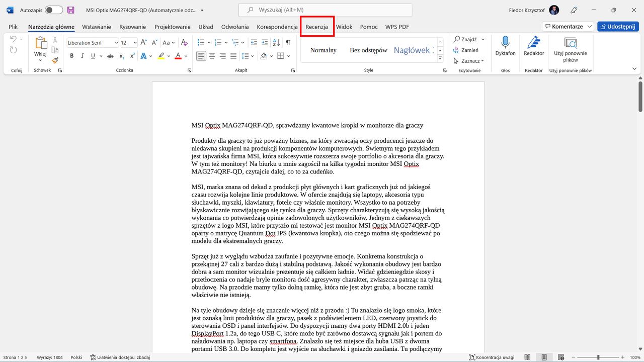Apply the Nagłówek 1 style

coord(414,50)
